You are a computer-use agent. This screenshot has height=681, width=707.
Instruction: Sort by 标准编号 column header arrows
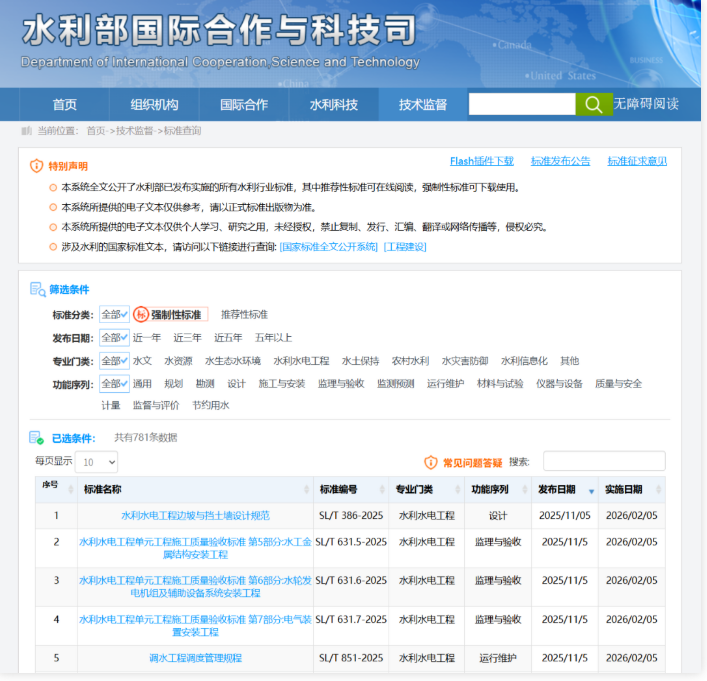(x=382, y=490)
